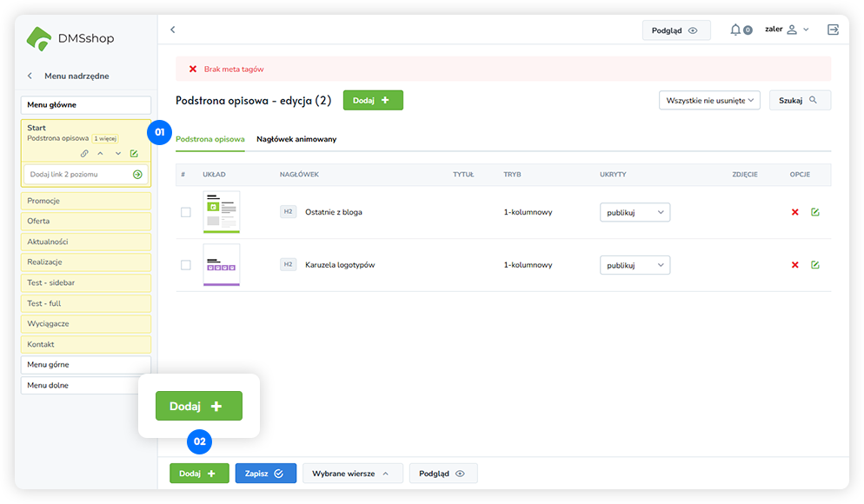This screenshot has height=504, width=864.
Task: Delete the Ostatnie z bloga row
Action: click(x=794, y=212)
